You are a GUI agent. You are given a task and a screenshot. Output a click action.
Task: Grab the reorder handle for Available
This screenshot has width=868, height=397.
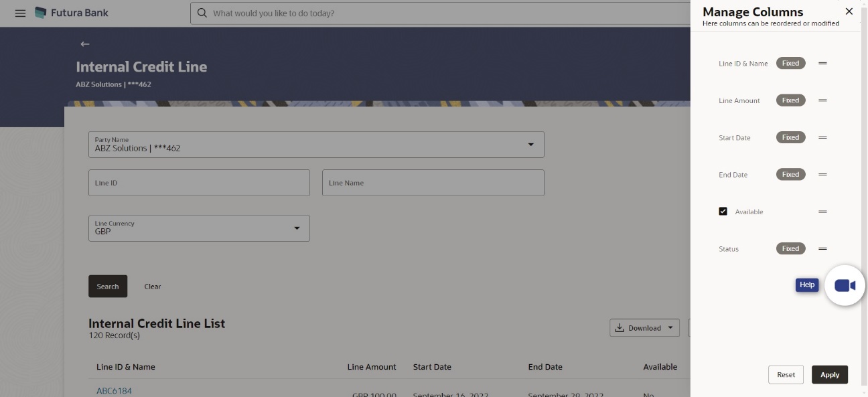(x=822, y=212)
